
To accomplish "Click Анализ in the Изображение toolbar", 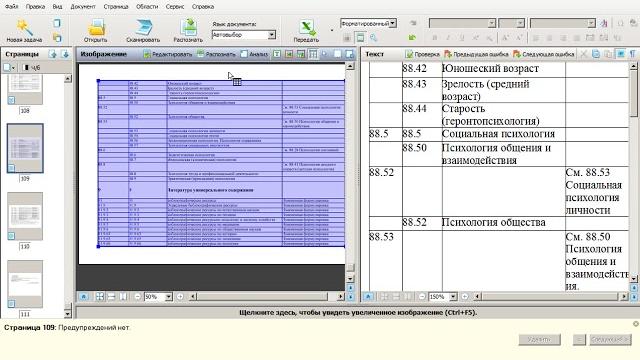I will coord(254,54).
